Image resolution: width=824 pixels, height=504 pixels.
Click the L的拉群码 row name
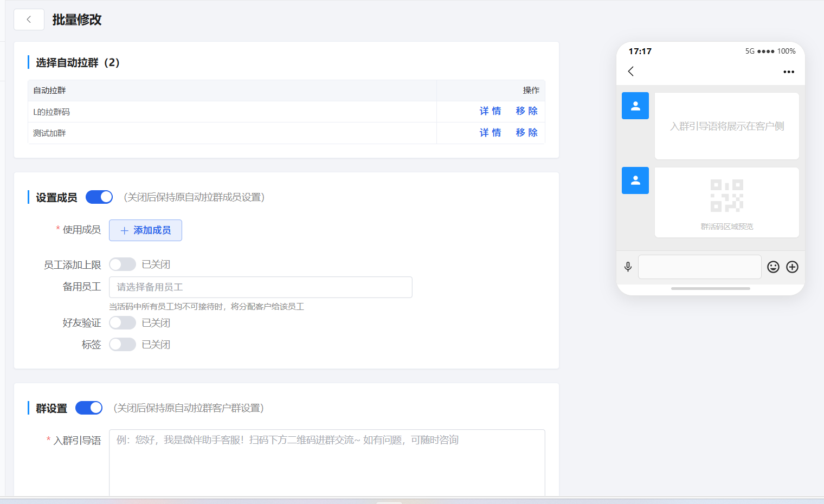pyautogui.click(x=51, y=112)
